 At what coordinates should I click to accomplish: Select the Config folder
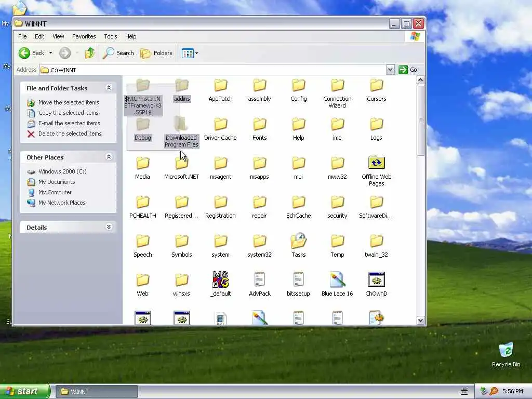[x=299, y=90]
